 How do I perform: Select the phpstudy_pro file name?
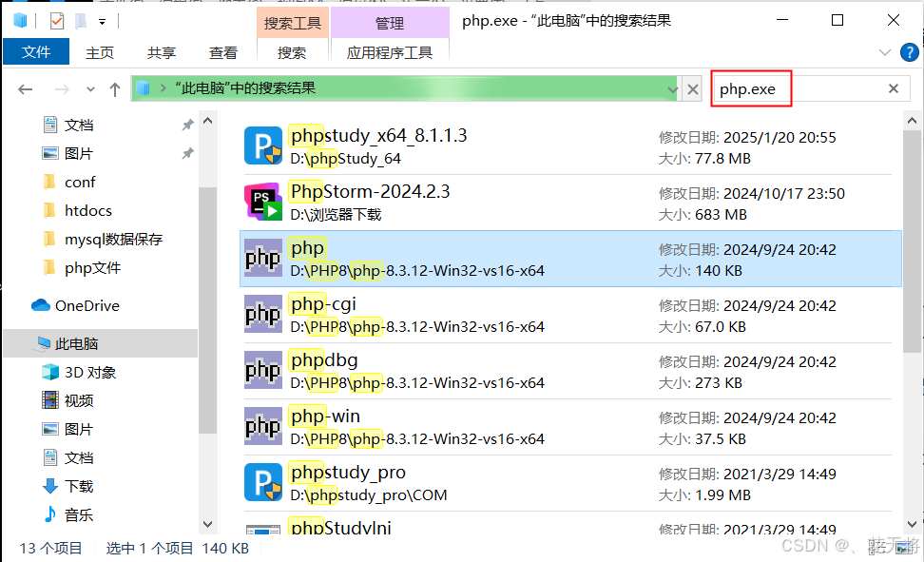pyautogui.click(x=348, y=472)
